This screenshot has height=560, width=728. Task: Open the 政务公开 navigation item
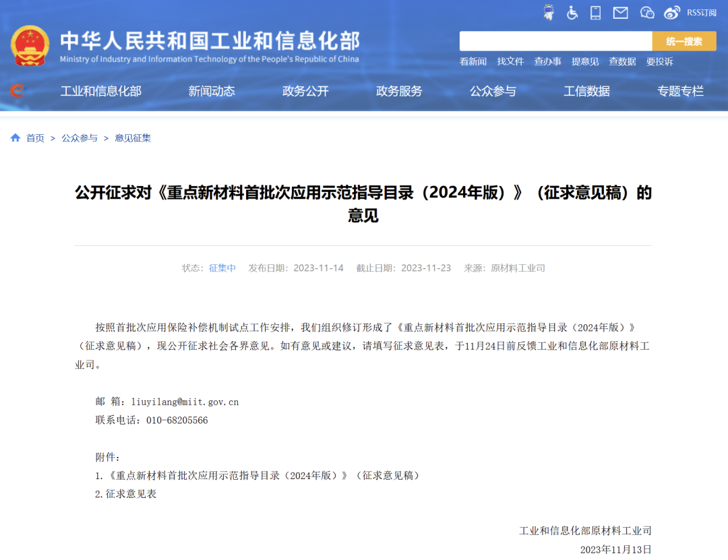[x=305, y=91]
